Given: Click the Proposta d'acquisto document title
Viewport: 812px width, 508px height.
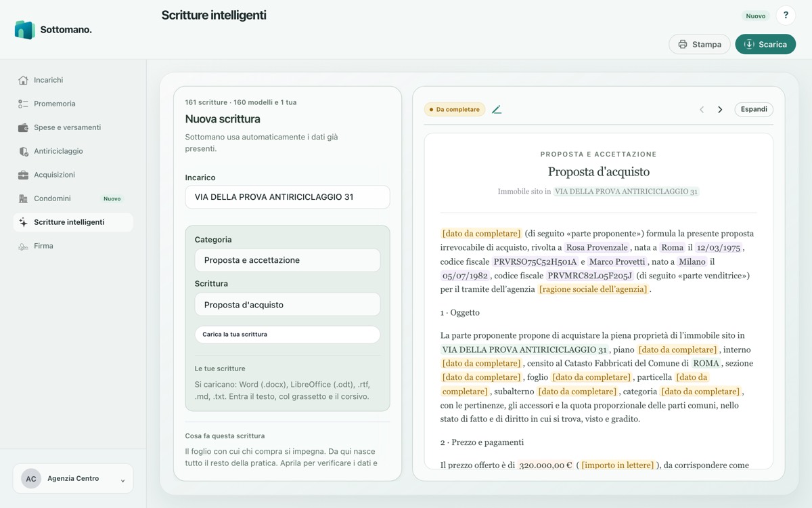Looking at the screenshot, I should coord(599,172).
